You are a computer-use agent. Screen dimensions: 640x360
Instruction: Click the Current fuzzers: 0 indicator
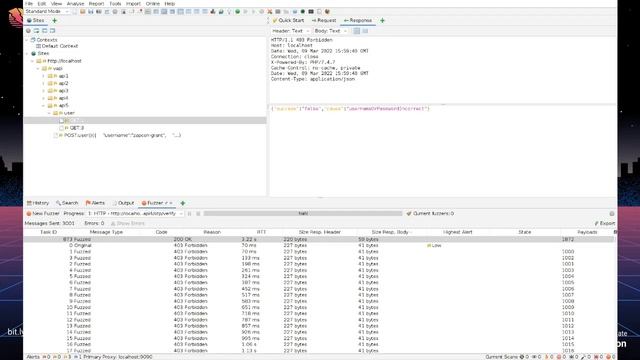(430, 213)
